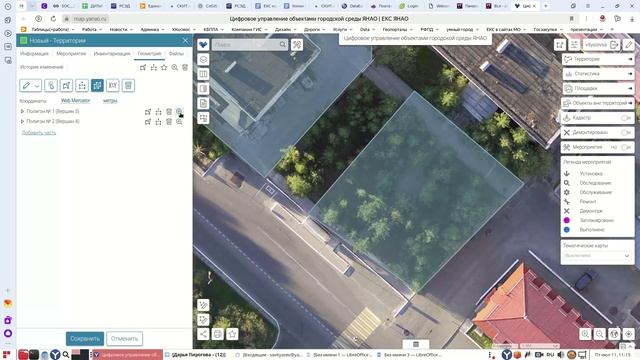Click the purple Запланировано legend swatch
The image size is (640, 360).
[567, 220]
